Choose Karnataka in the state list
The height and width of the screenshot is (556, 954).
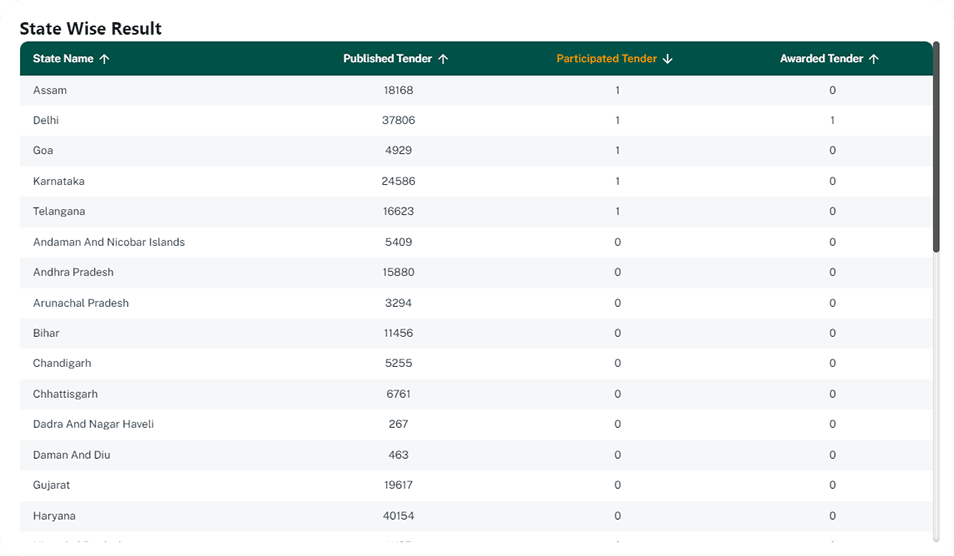point(58,182)
